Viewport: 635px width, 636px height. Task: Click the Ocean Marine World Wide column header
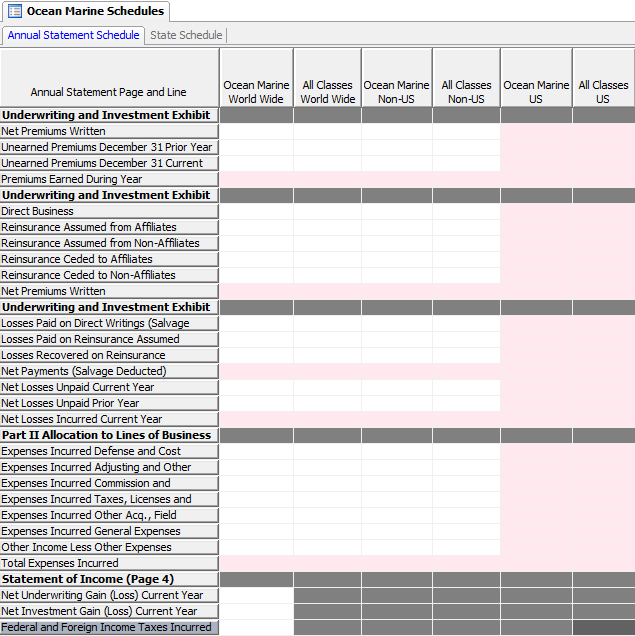pos(256,78)
